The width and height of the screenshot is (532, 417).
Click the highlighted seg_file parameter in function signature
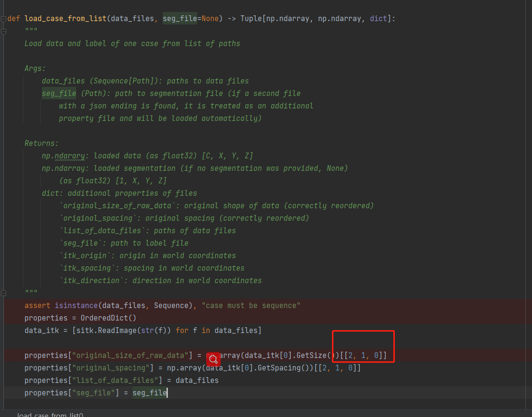(x=180, y=18)
